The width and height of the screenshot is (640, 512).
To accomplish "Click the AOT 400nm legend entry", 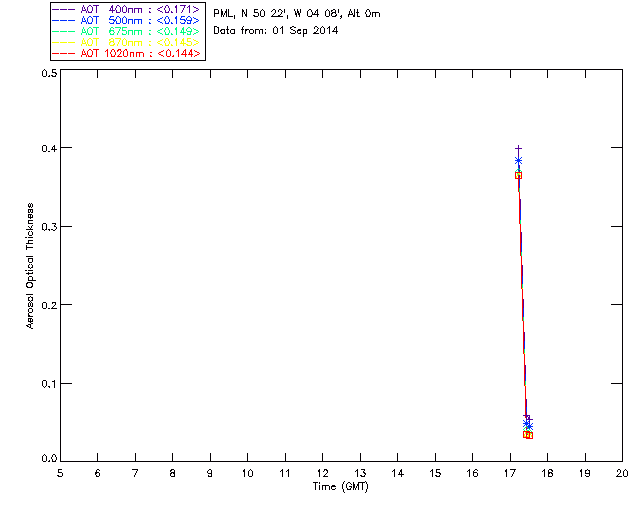I will 127,9.
